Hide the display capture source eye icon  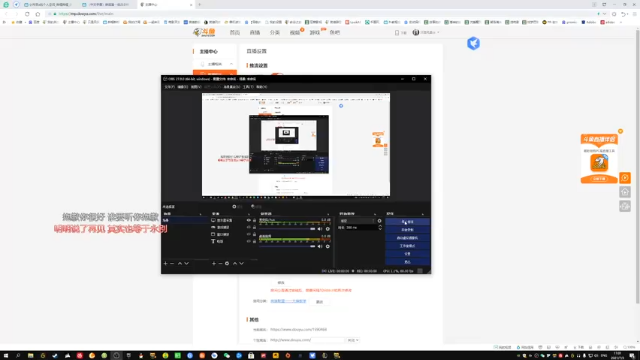[249, 220]
